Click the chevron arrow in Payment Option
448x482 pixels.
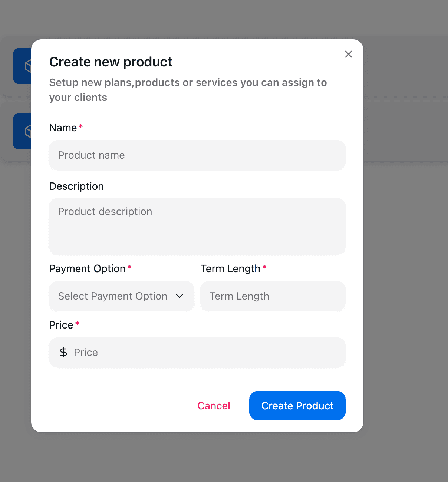click(x=179, y=296)
